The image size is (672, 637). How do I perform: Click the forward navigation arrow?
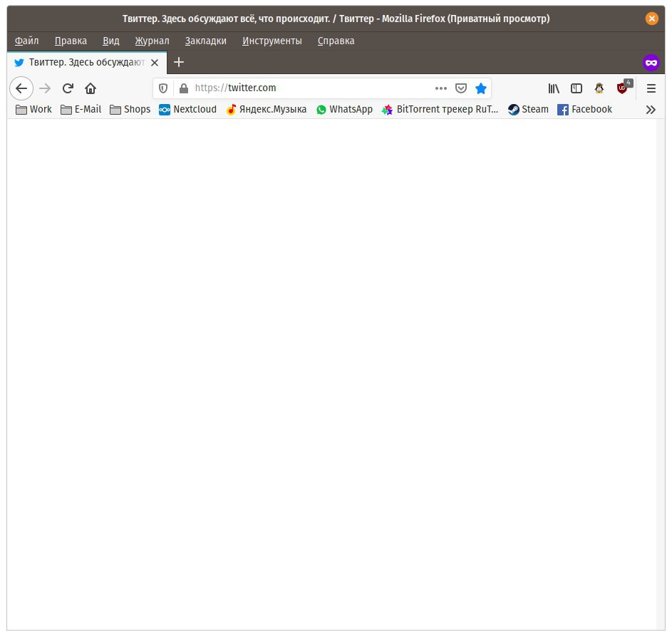pos(45,88)
